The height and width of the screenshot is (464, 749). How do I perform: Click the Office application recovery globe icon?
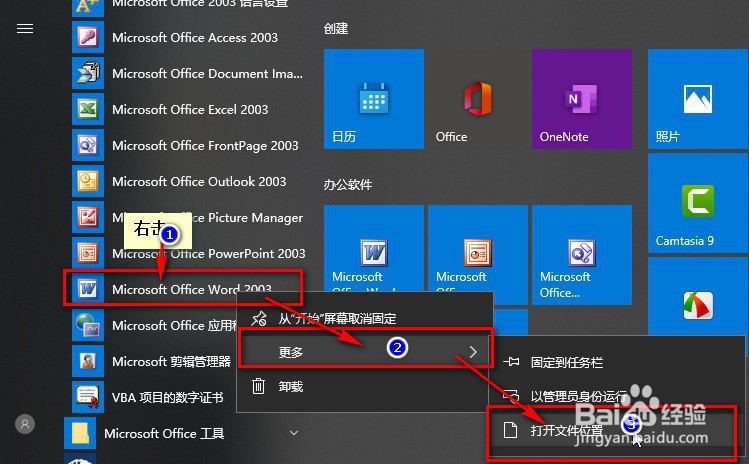[88, 325]
